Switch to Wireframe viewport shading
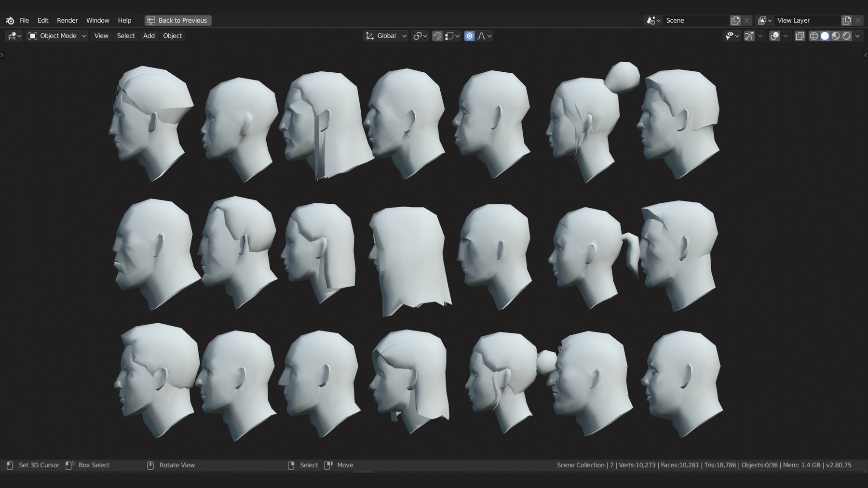This screenshot has width=868, height=488. click(x=814, y=36)
